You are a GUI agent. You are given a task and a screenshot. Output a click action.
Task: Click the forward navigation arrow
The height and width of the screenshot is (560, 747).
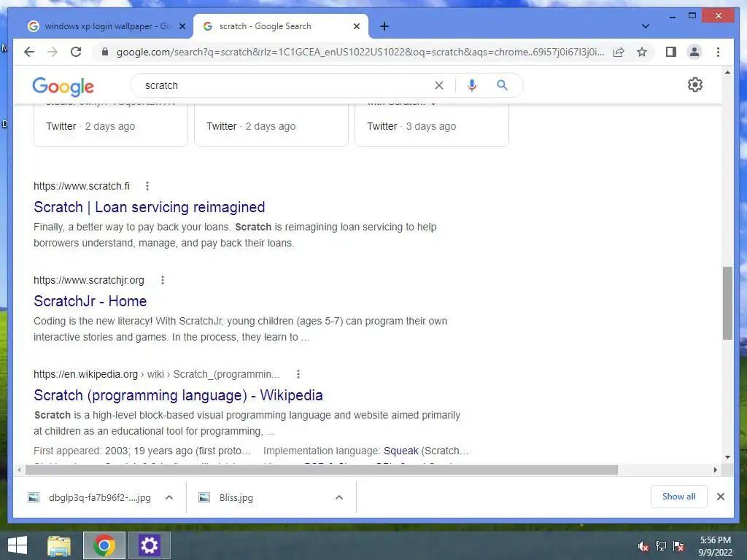pyautogui.click(x=53, y=52)
